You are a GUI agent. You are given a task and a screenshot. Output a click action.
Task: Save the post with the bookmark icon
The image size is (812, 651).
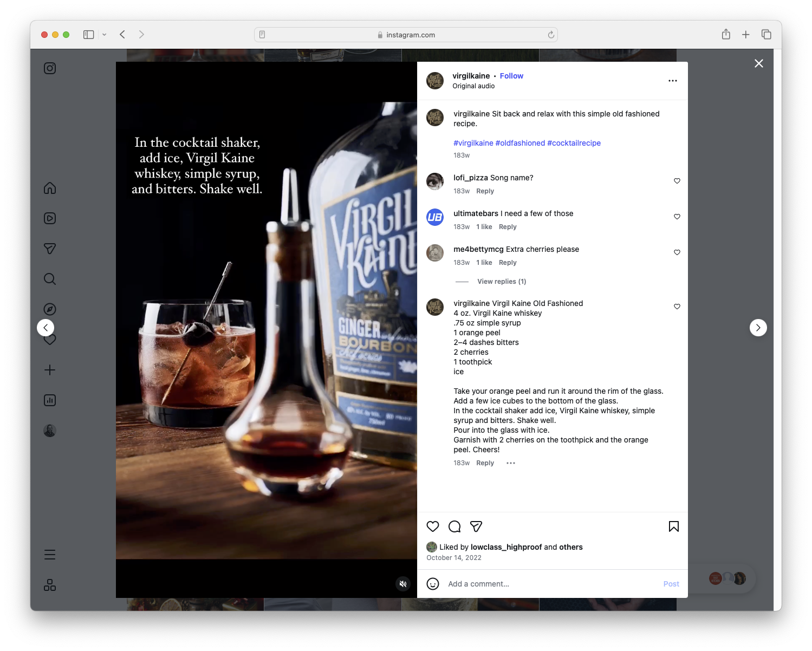(x=673, y=526)
